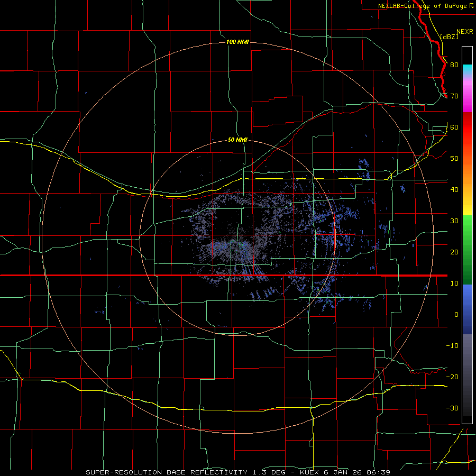
Task: Click the NEXLAB-College of DuPage watermark text
Action: tap(422, 6)
